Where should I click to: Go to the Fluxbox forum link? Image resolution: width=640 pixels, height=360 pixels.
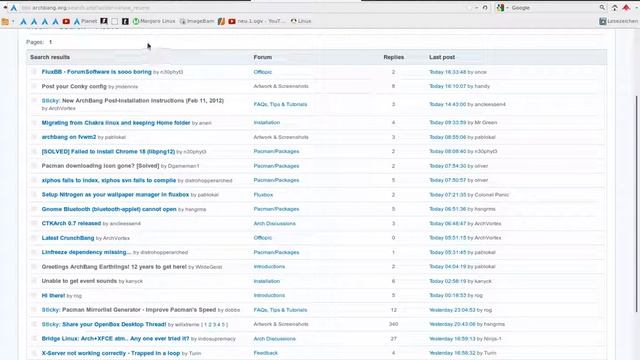(x=263, y=195)
